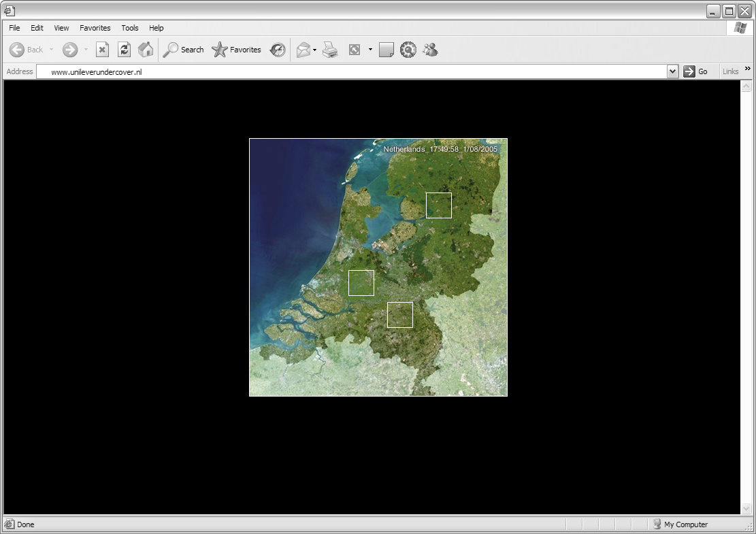Click the Go button
The width and height of the screenshot is (756, 534).
[x=695, y=72]
